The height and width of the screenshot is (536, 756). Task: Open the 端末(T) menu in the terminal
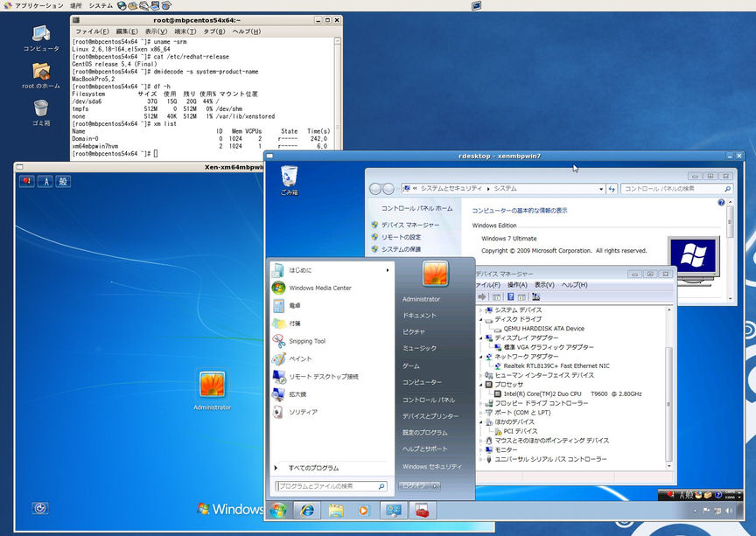tap(185, 31)
